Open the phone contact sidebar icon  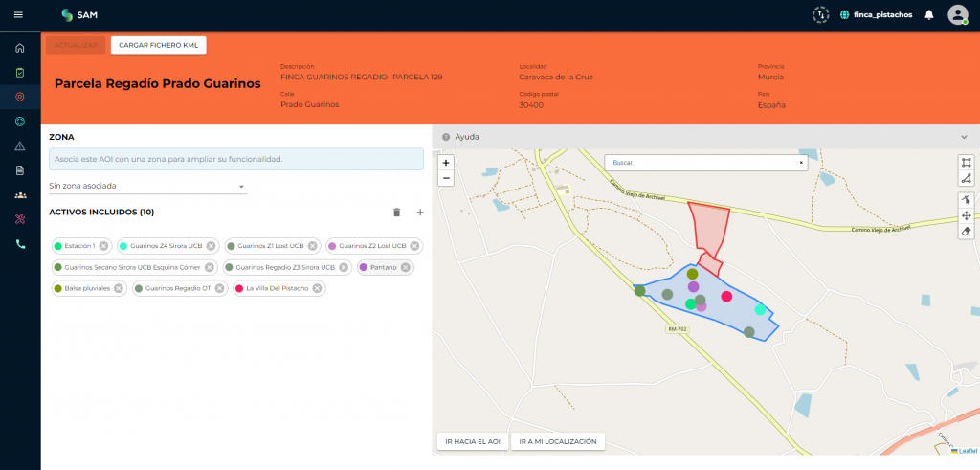[x=20, y=244]
